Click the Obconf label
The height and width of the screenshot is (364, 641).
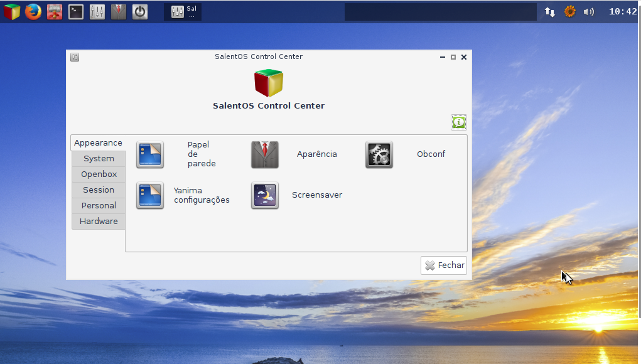pos(431,154)
